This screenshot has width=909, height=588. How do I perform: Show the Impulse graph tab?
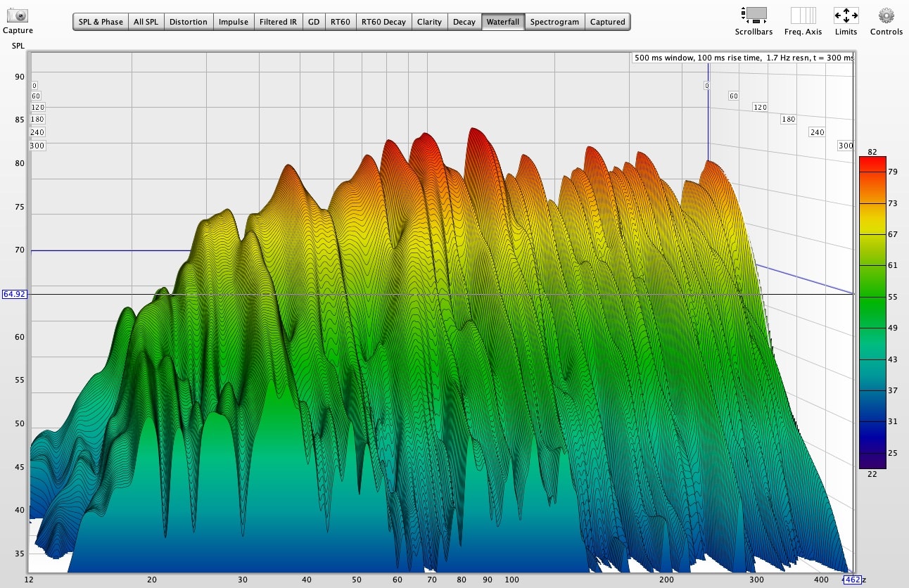coord(233,22)
